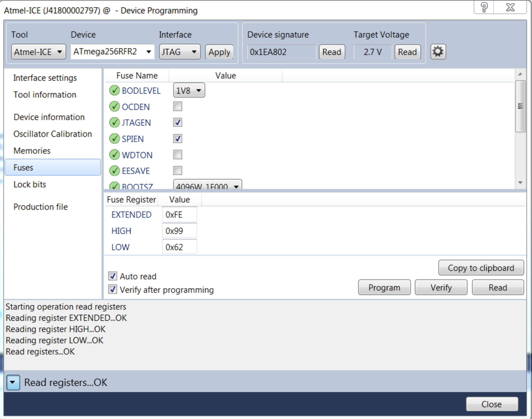
Task: Click the fuse list scroll up arrow
Action: pos(520,74)
